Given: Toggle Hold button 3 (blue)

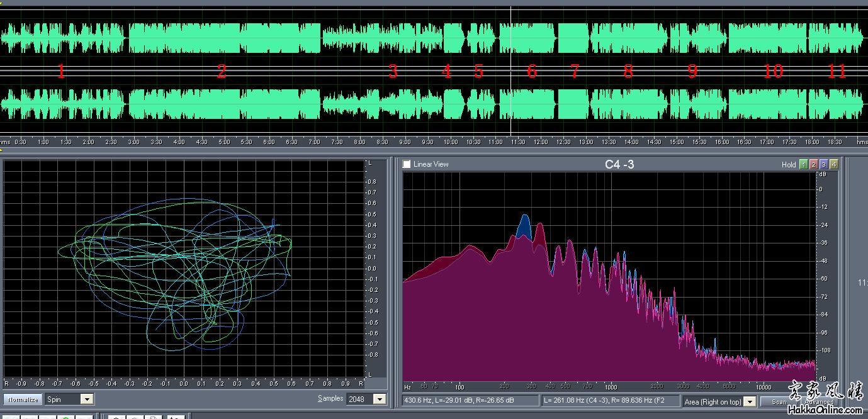Looking at the screenshot, I should [823, 165].
